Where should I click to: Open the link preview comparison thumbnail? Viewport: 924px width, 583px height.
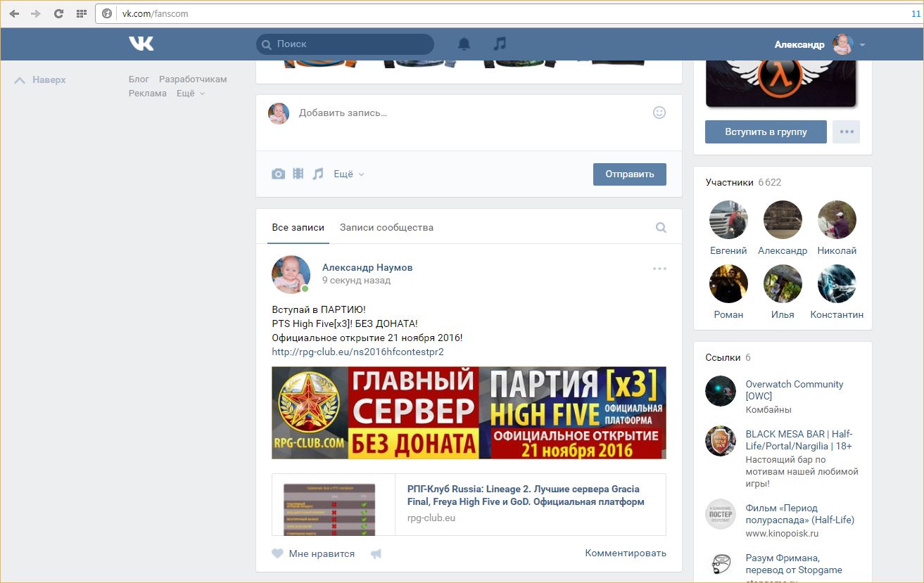pos(329,508)
